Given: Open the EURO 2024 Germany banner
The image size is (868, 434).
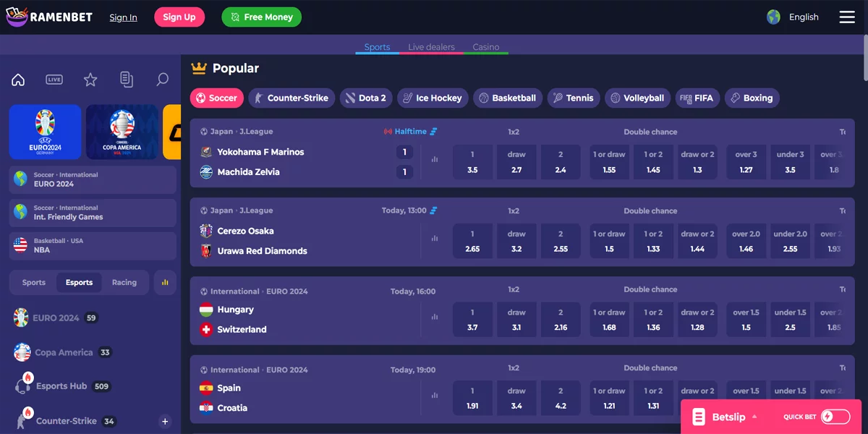Looking at the screenshot, I should 45,132.
